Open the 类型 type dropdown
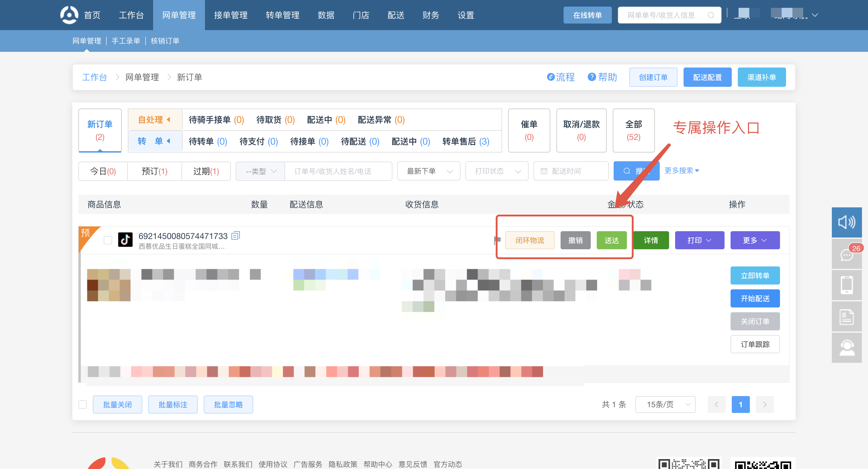Image resolution: width=868 pixels, height=469 pixels. tap(260, 171)
